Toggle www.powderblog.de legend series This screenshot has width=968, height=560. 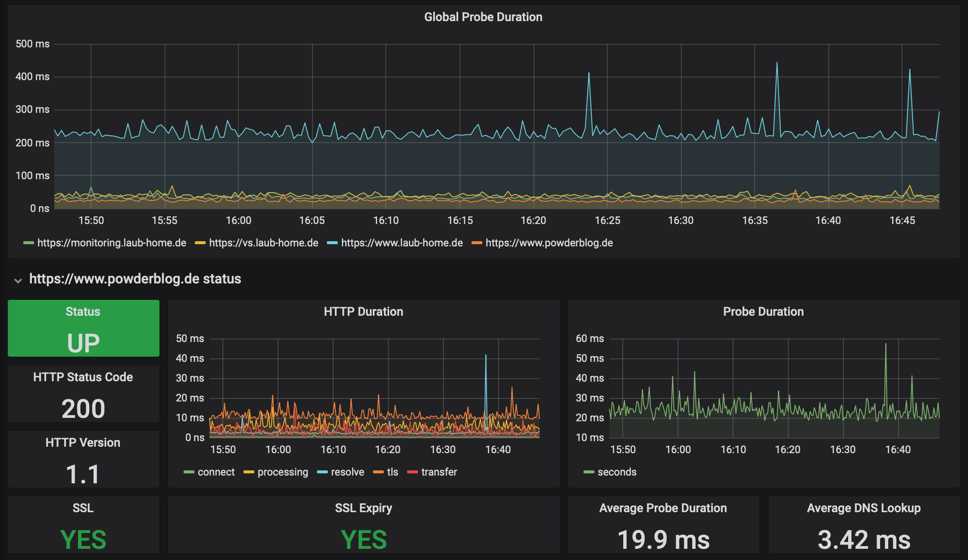pyautogui.click(x=549, y=243)
